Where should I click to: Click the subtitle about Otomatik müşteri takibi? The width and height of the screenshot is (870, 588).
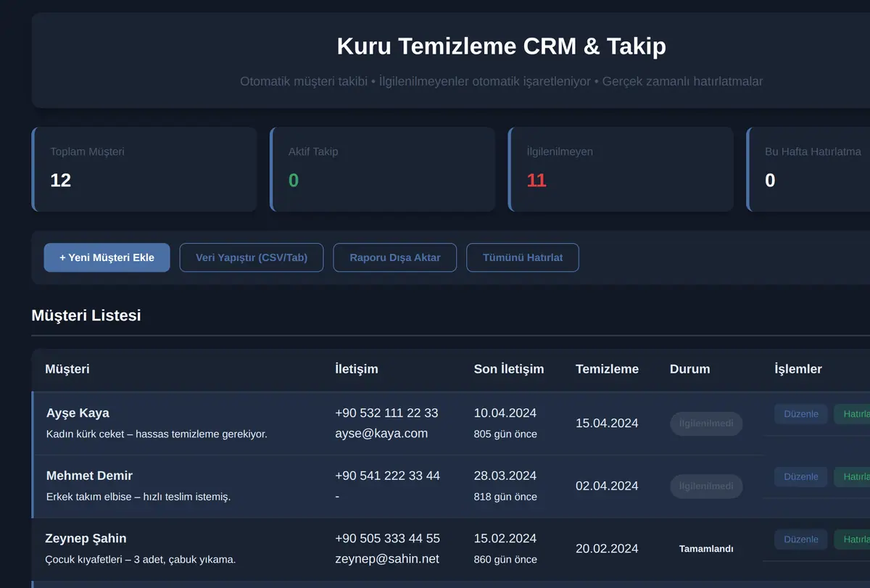tap(502, 81)
